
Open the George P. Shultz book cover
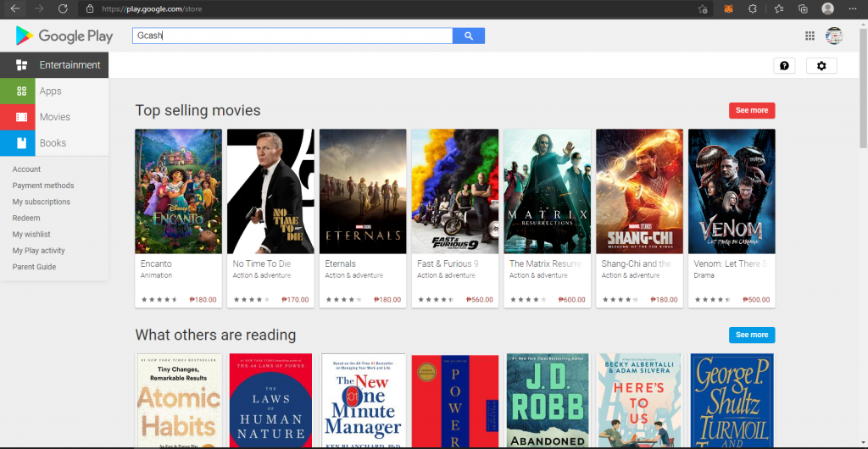point(732,401)
